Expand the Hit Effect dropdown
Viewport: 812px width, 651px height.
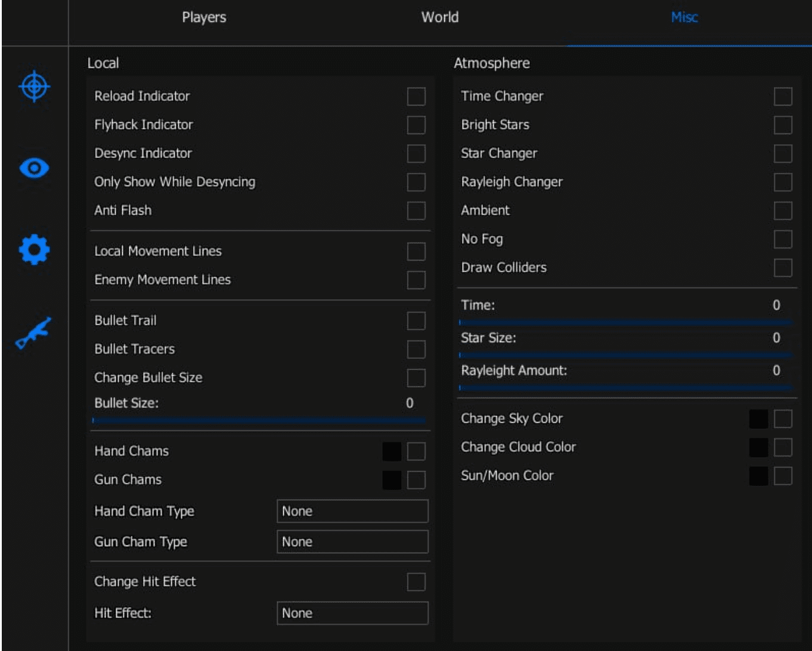(x=352, y=613)
